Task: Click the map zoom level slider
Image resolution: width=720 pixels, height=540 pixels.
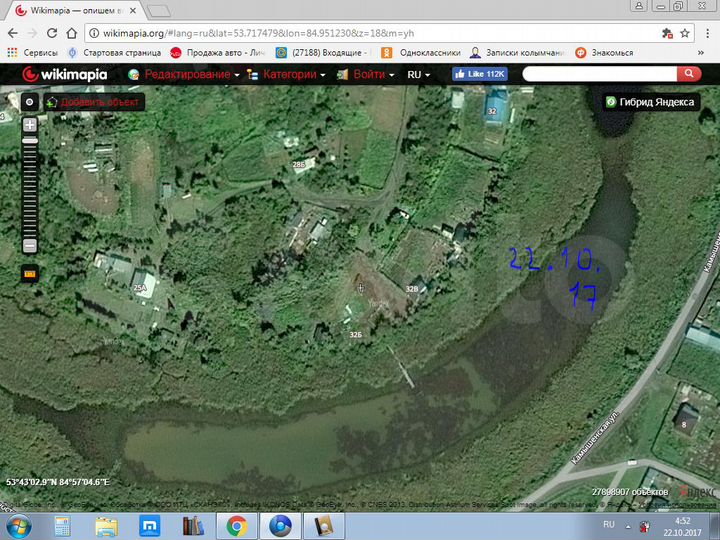Action: tap(30, 185)
